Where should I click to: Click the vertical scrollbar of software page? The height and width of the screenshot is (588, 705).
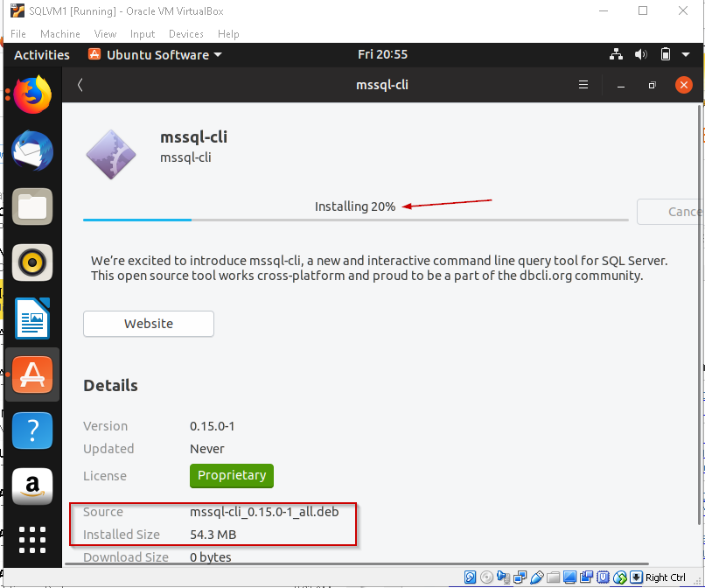700,315
